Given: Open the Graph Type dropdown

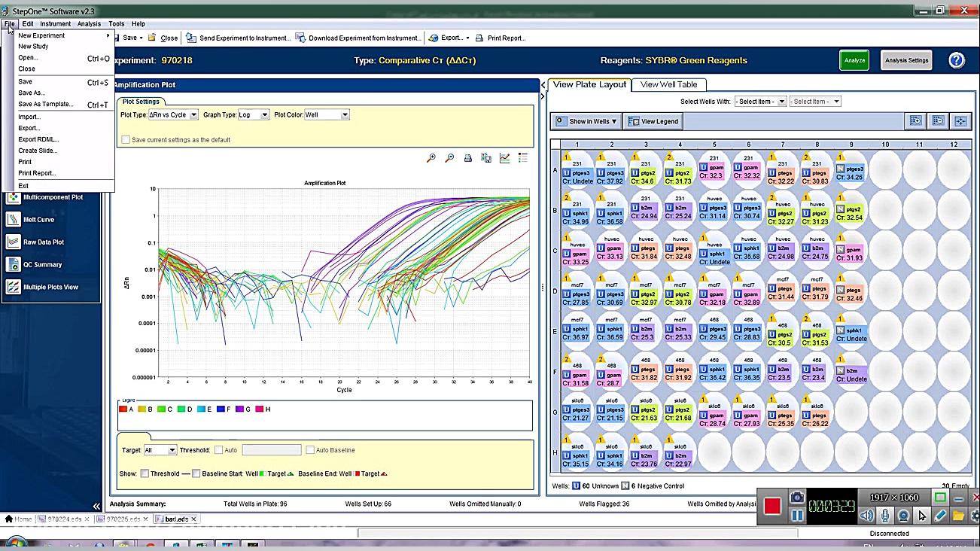Looking at the screenshot, I should [x=254, y=114].
